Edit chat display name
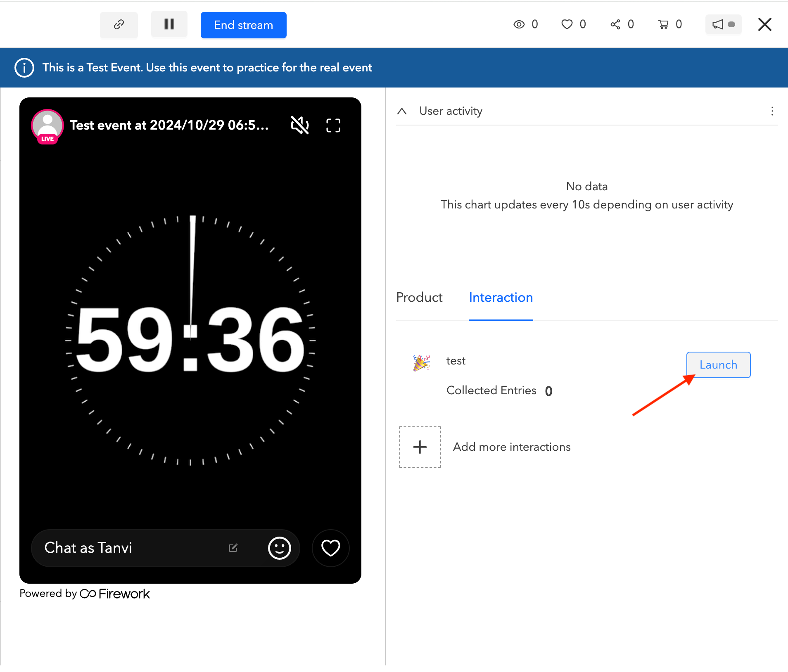The height and width of the screenshot is (672, 788). click(x=233, y=548)
